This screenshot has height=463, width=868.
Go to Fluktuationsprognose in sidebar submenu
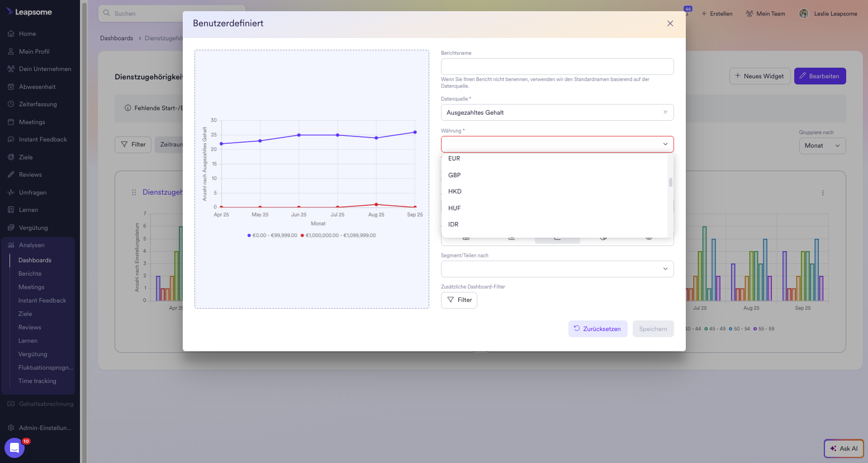click(x=45, y=367)
